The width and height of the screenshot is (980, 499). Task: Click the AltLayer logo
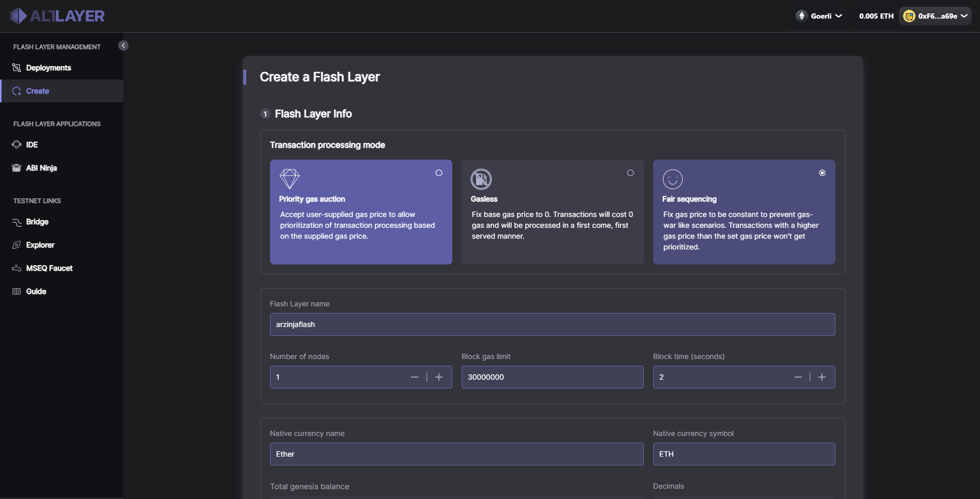[57, 16]
